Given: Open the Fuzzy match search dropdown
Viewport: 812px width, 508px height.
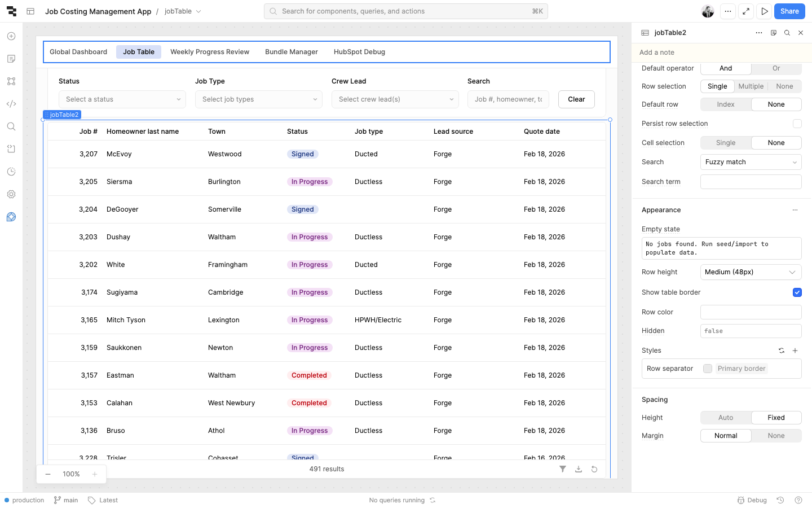Looking at the screenshot, I should click(751, 162).
